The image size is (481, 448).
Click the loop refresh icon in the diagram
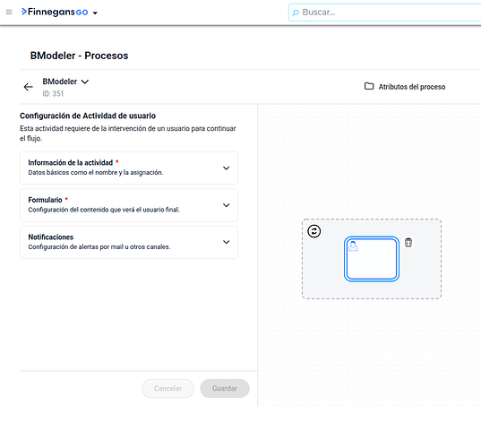pyautogui.click(x=314, y=231)
